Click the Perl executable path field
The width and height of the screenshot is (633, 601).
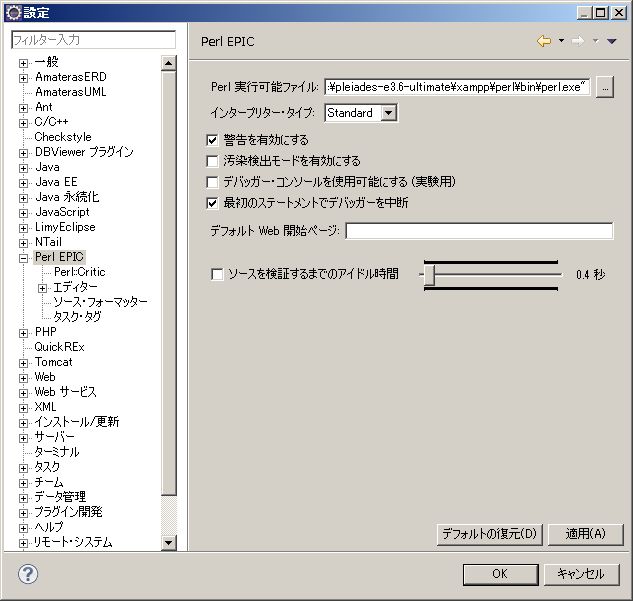click(457, 87)
